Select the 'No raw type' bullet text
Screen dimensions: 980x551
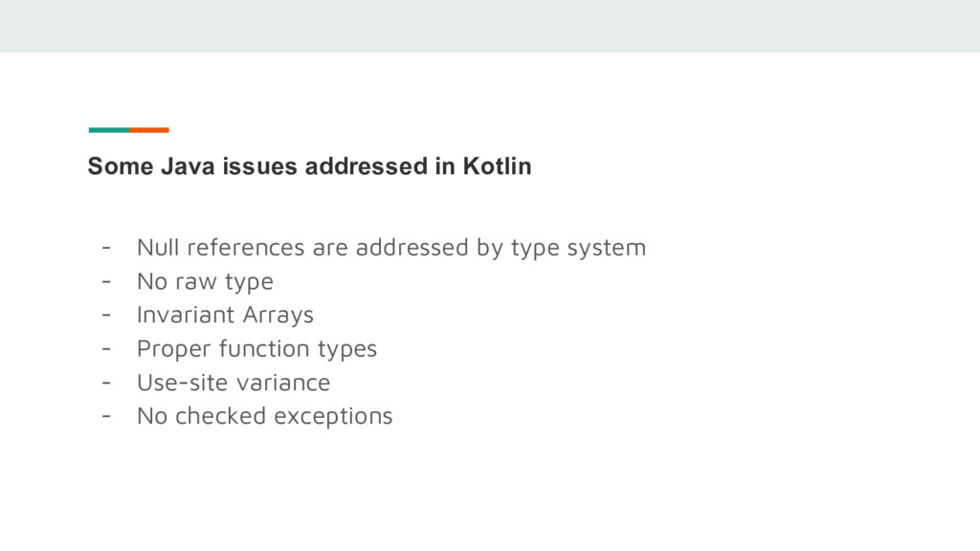(x=205, y=281)
